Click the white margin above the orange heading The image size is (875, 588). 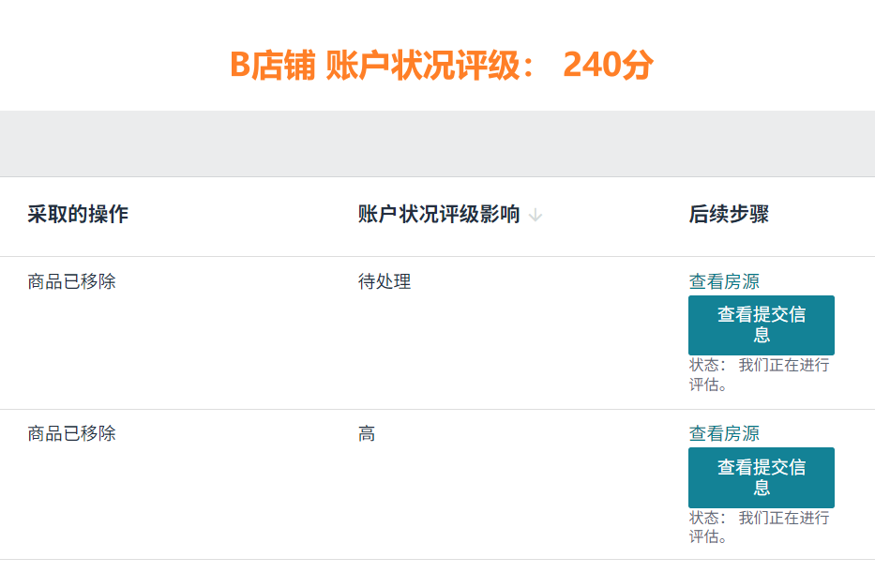pos(437,23)
